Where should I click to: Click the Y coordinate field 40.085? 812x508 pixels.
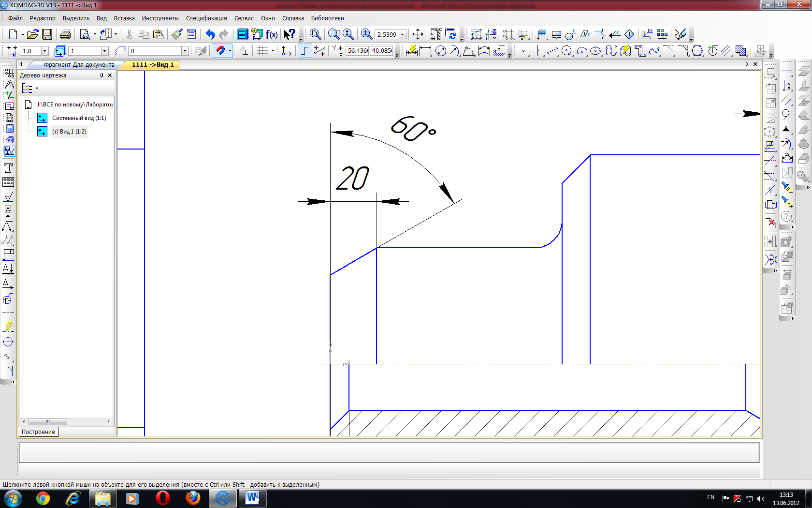(x=382, y=50)
